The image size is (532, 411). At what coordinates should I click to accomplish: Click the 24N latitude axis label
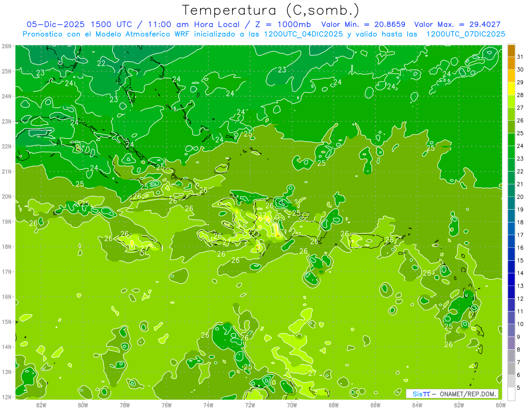point(6,96)
